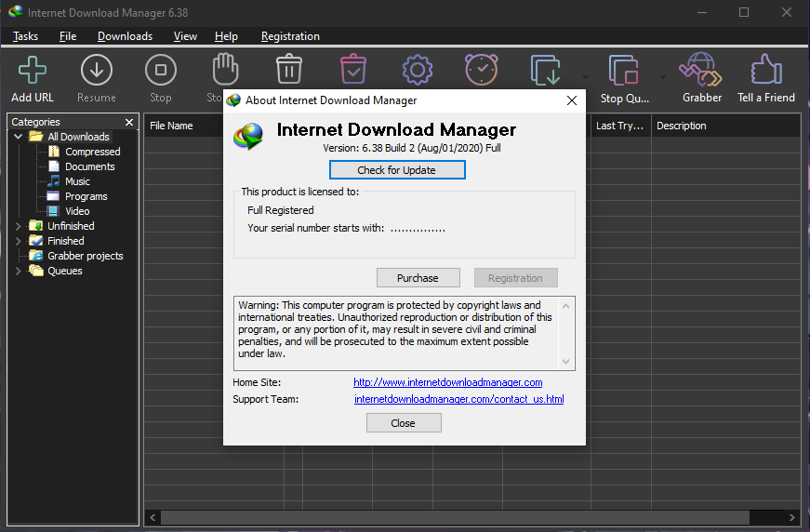
Task: Select the Compressed category folder icon
Action: pos(54,152)
